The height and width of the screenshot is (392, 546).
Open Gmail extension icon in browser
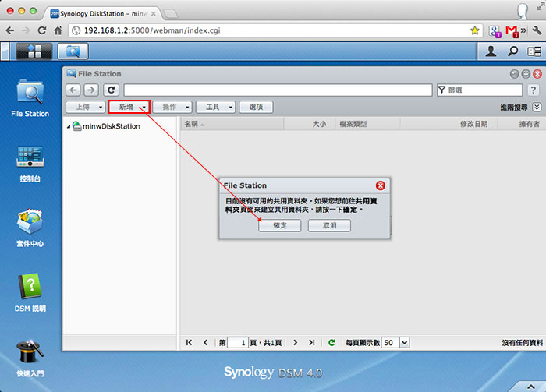click(512, 31)
